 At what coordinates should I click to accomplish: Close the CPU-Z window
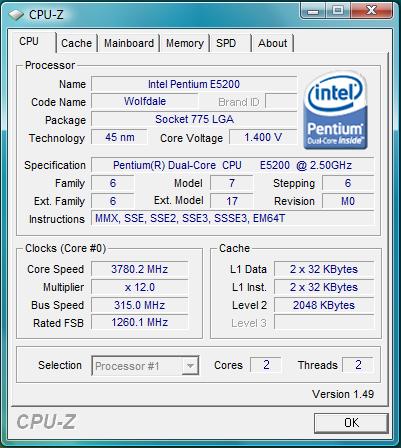(x=371, y=11)
